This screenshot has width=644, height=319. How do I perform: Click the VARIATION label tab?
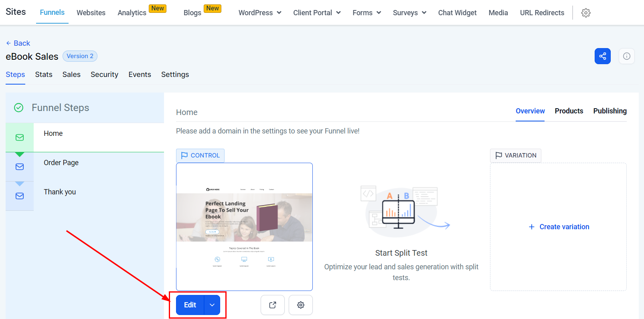click(516, 155)
